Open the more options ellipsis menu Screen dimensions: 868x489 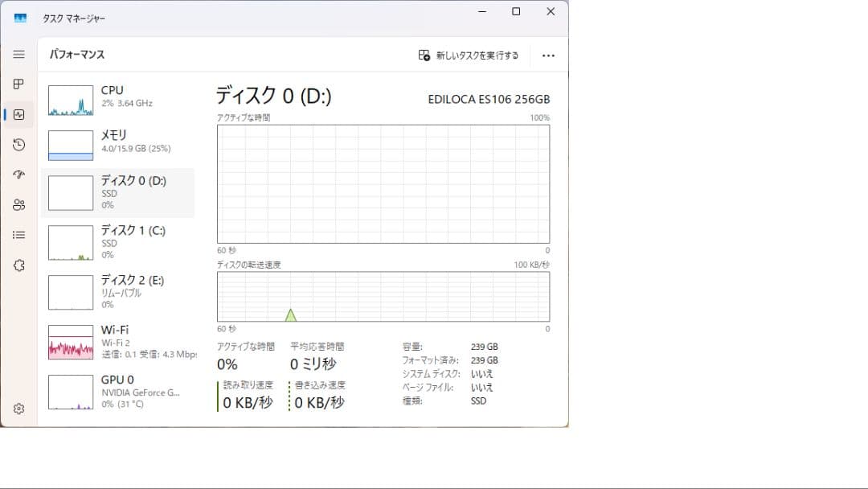548,55
